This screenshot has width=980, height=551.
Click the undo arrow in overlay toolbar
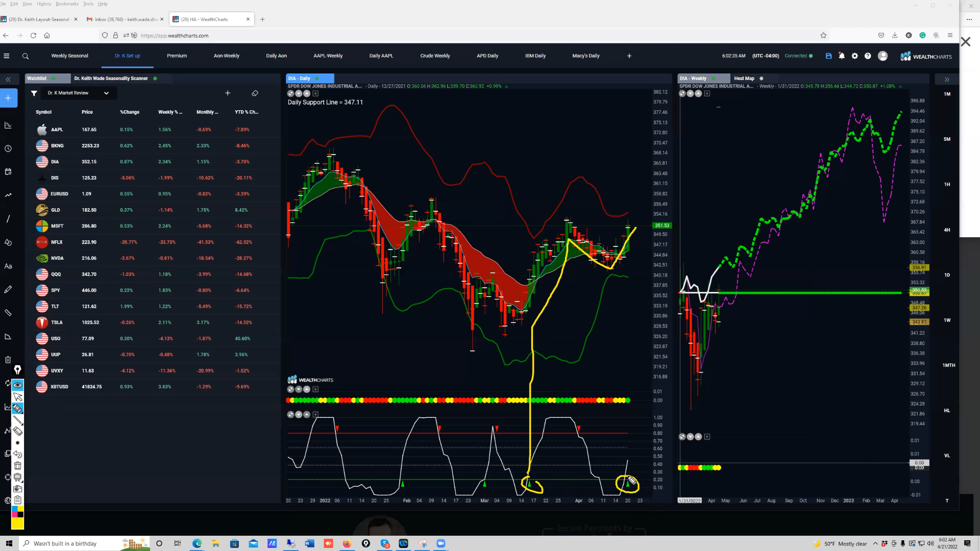point(17,454)
